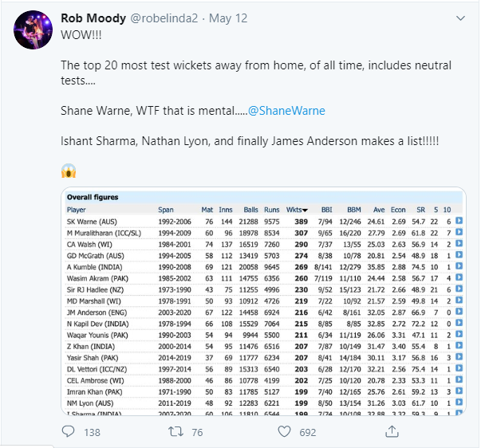The height and width of the screenshot is (448, 481).
Task: Open the tweet options chevron menu
Action: [x=460, y=18]
